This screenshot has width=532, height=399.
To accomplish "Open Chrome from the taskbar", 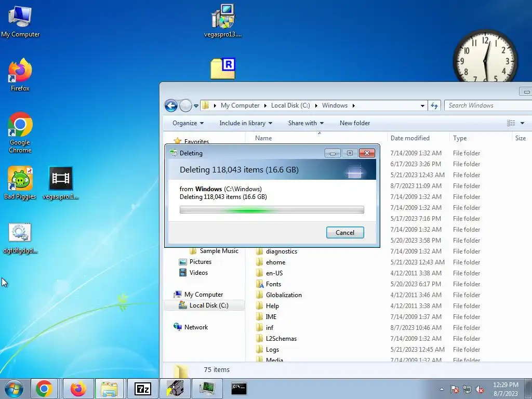I will [44, 389].
